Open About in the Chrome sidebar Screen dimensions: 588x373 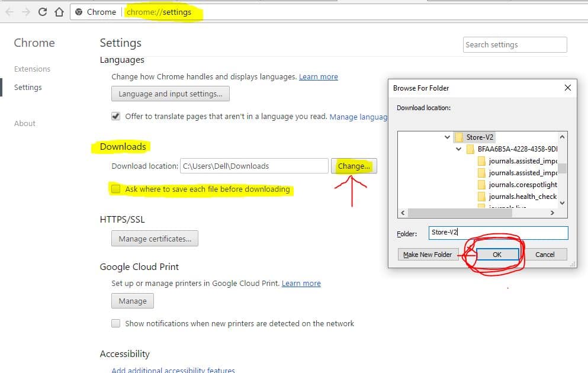[x=25, y=123]
